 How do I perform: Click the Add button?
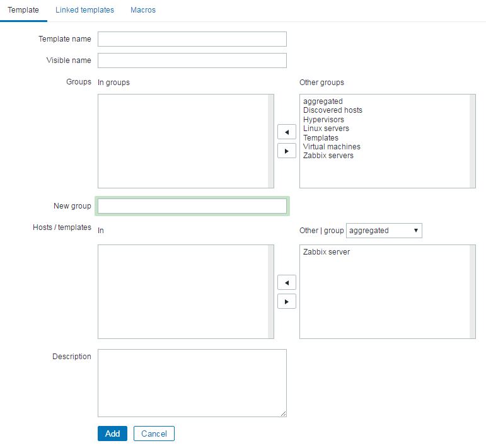click(112, 434)
